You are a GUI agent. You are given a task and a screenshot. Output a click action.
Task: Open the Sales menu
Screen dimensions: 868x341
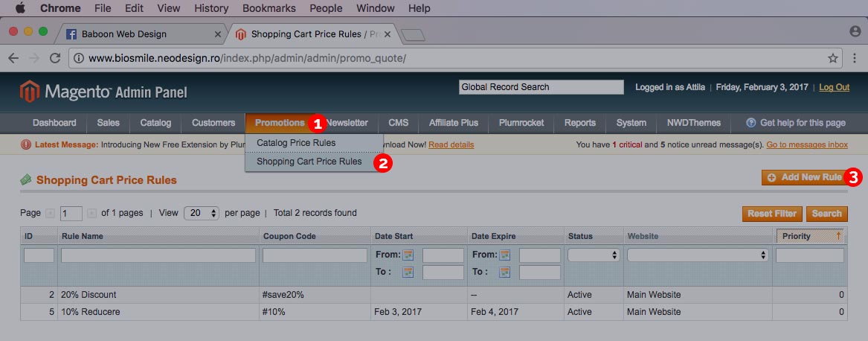108,123
